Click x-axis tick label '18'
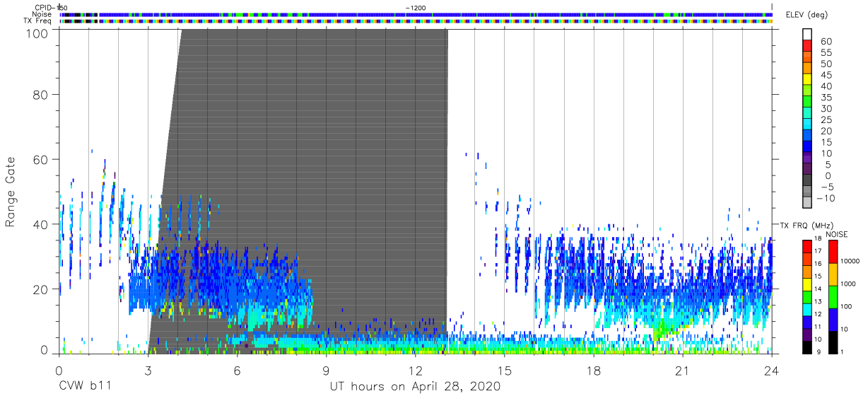Image resolution: width=868 pixels, height=401 pixels. pyautogui.click(x=593, y=371)
